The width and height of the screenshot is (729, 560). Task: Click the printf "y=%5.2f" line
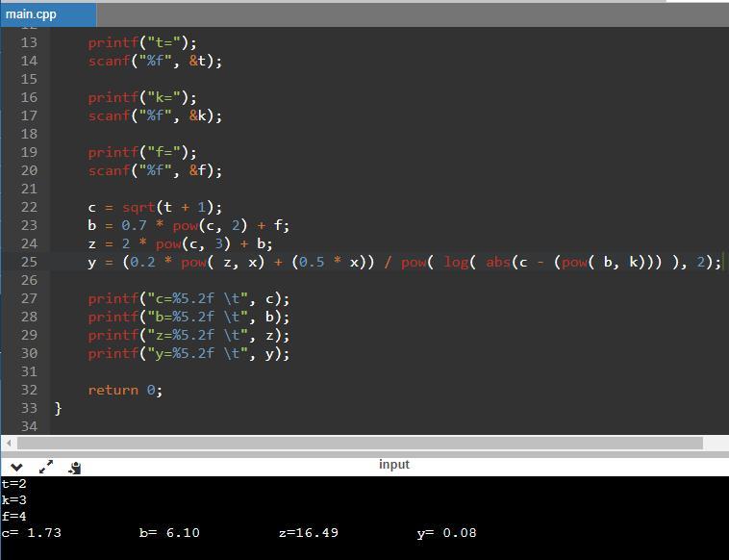(188, 353)
